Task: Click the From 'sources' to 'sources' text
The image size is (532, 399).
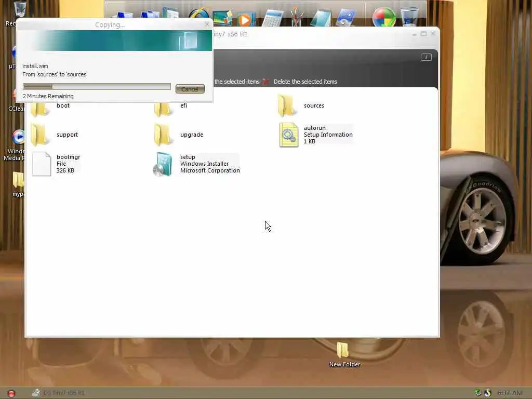Action: 55,74
